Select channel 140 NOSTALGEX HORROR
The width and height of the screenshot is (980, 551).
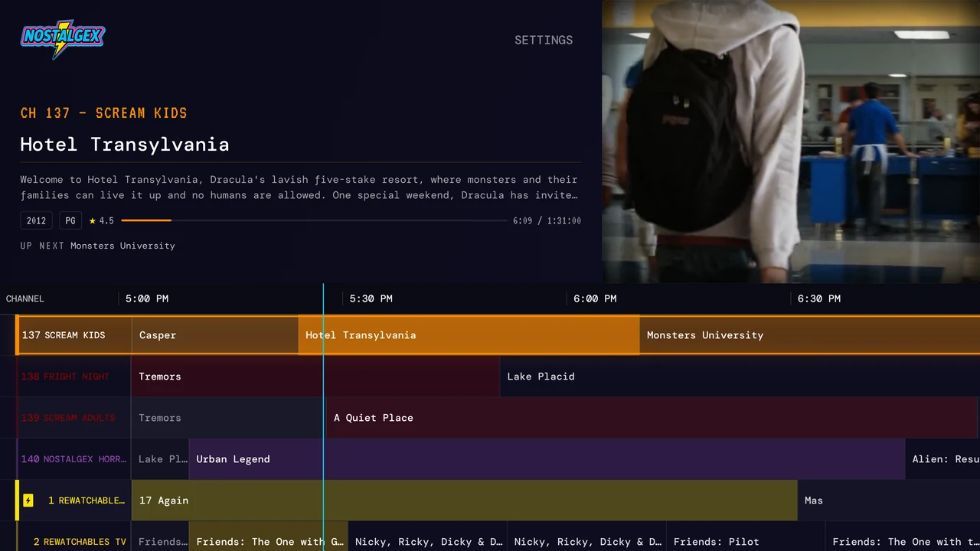click(74, 459)
